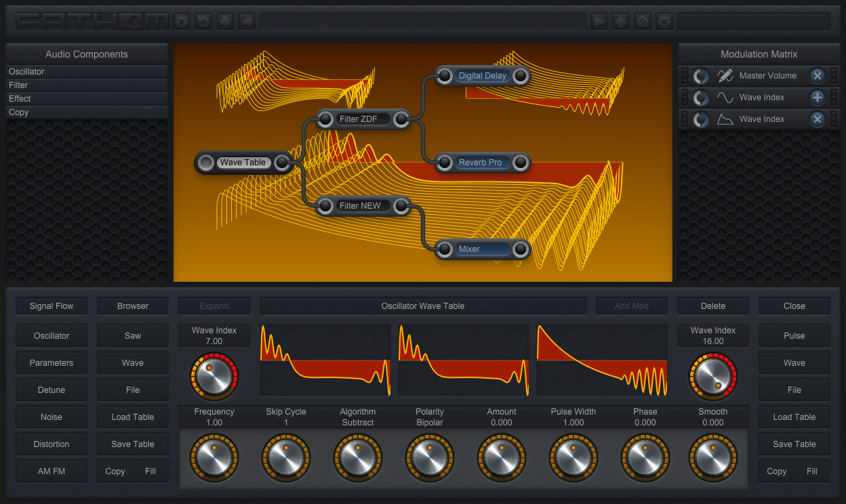Select the Wave Table node in signal flow
This screenshot has height=504, width=846.
click(243, 163)
